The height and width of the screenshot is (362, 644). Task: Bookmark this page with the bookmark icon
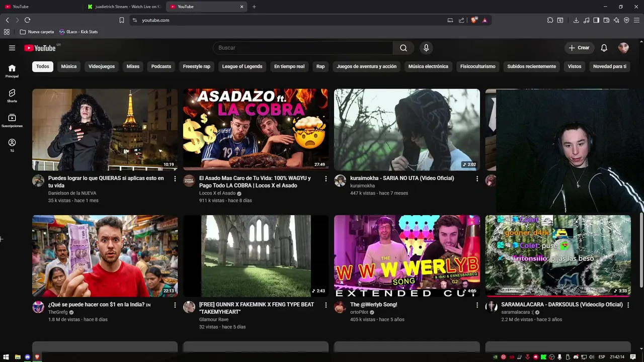pyautogui.click(x=122, y=20)
